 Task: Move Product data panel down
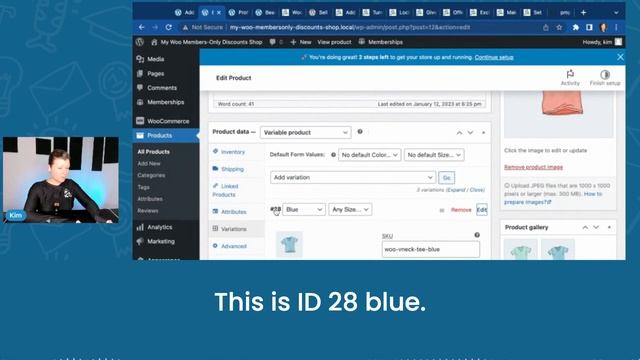click(470, 133)
